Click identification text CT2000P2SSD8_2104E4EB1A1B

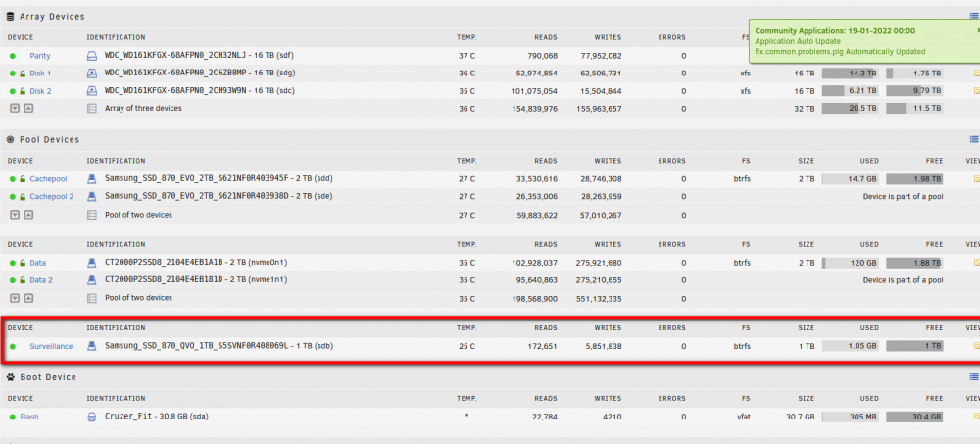pyautogui.click(x=162, y=263)
